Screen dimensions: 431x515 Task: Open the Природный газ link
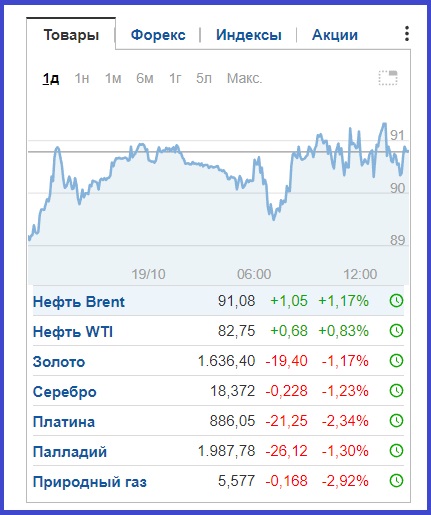[x=90, y=482]
